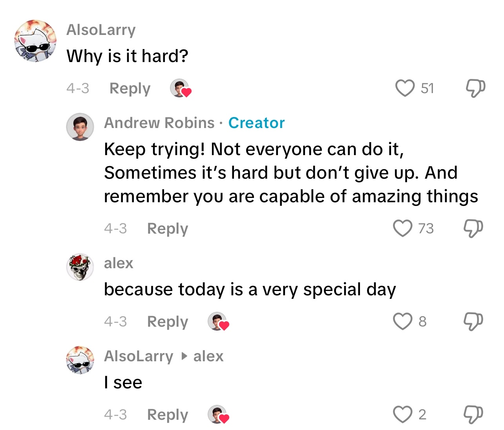Like AlsoLarry's "Why is it hard?" comment
Viewport: 504px width, 430px height.
[x=405, y=88]
